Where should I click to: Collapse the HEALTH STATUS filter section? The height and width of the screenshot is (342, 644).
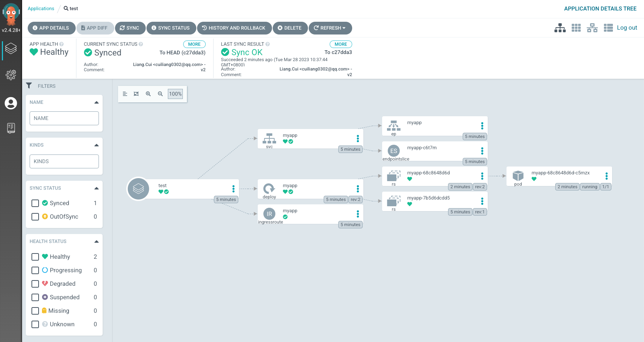(x=96, y=241)
